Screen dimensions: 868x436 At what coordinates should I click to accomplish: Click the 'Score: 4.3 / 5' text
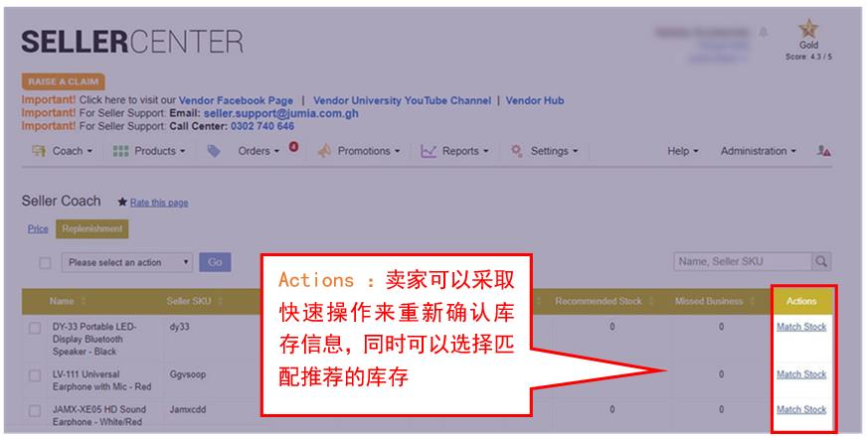[808, 57]
